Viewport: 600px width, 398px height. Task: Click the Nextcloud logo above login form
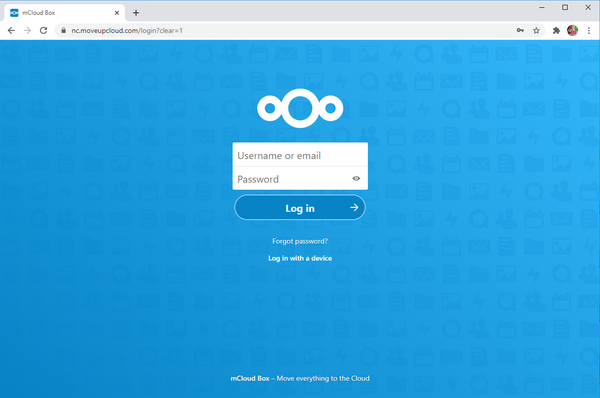(300, 108)
